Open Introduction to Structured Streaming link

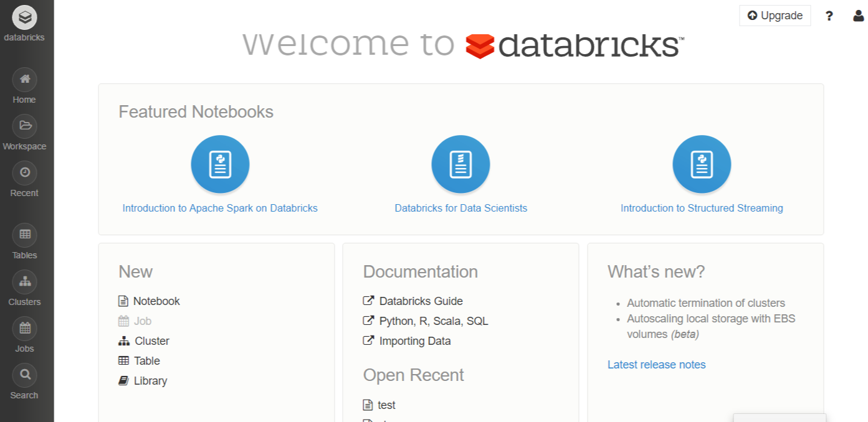tap(702, 209)
